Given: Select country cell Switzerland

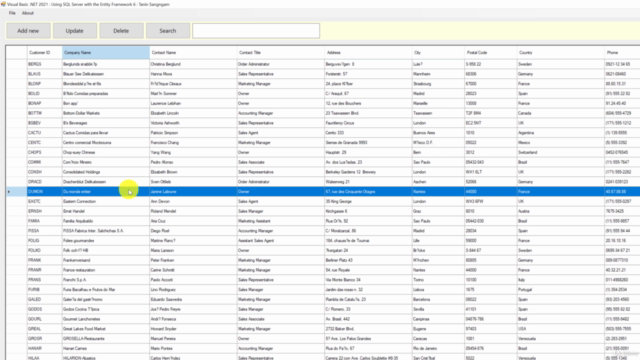Looking at the screenshot, I should click(x=561, y=152).
